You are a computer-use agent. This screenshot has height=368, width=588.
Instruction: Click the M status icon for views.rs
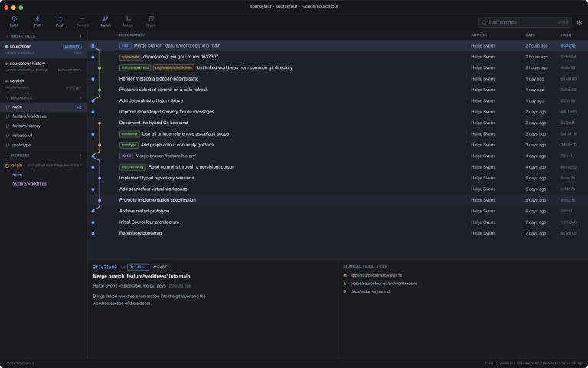[x=345, y=276]
